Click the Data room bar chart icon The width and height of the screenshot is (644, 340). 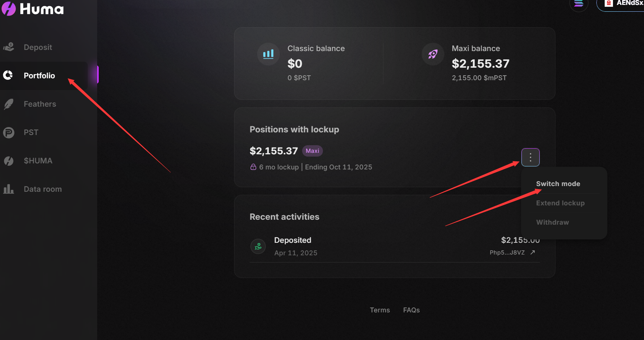9,189
